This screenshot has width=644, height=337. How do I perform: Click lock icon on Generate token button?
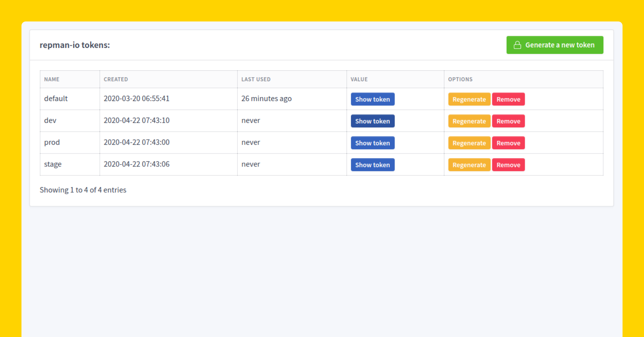(517, 45)
